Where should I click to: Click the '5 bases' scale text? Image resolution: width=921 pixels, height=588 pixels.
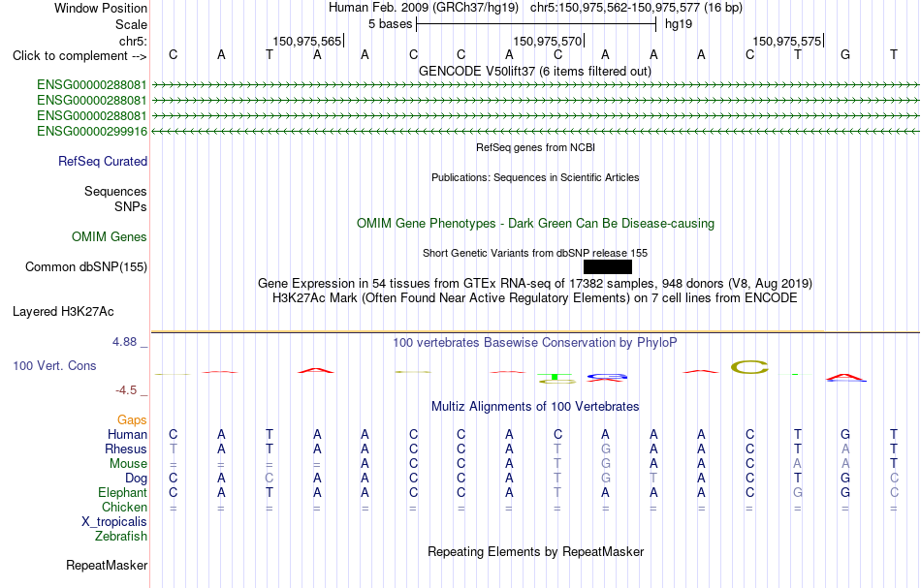(x=390, y=24)
